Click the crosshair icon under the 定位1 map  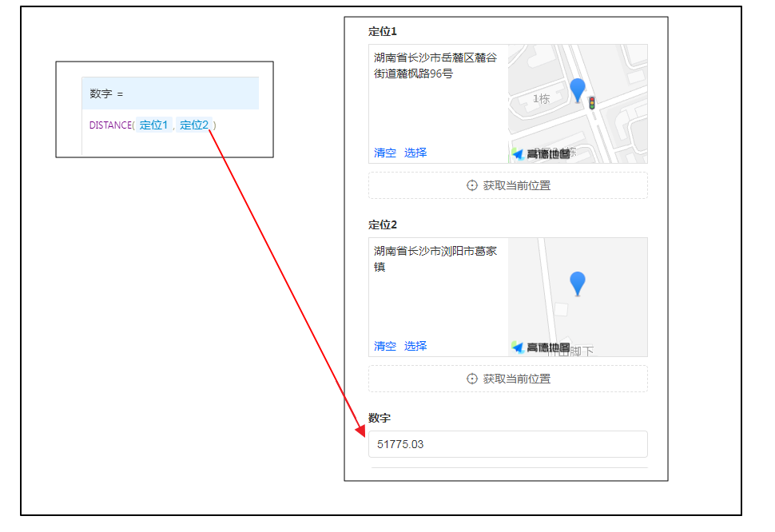click(x=472, y=185)
